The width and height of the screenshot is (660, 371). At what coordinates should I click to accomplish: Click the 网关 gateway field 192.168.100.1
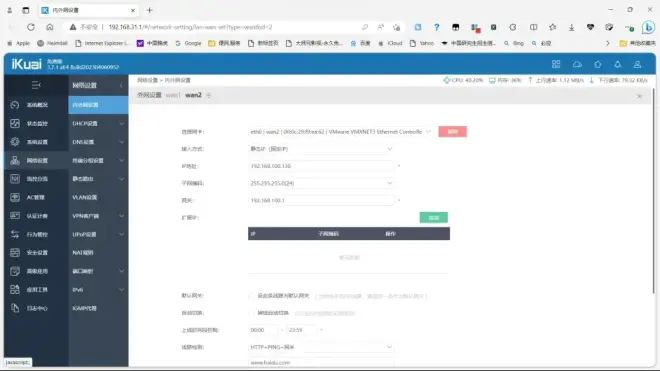pyautogui.click(x=321, y=200)
